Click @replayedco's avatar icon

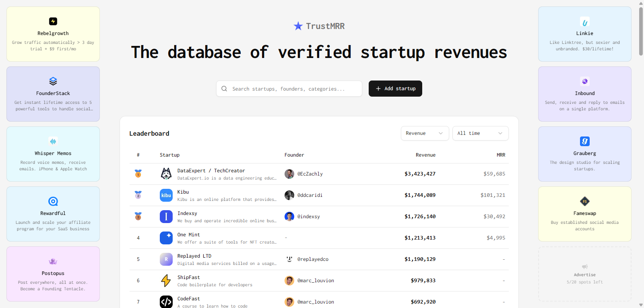tap(289, 259)
